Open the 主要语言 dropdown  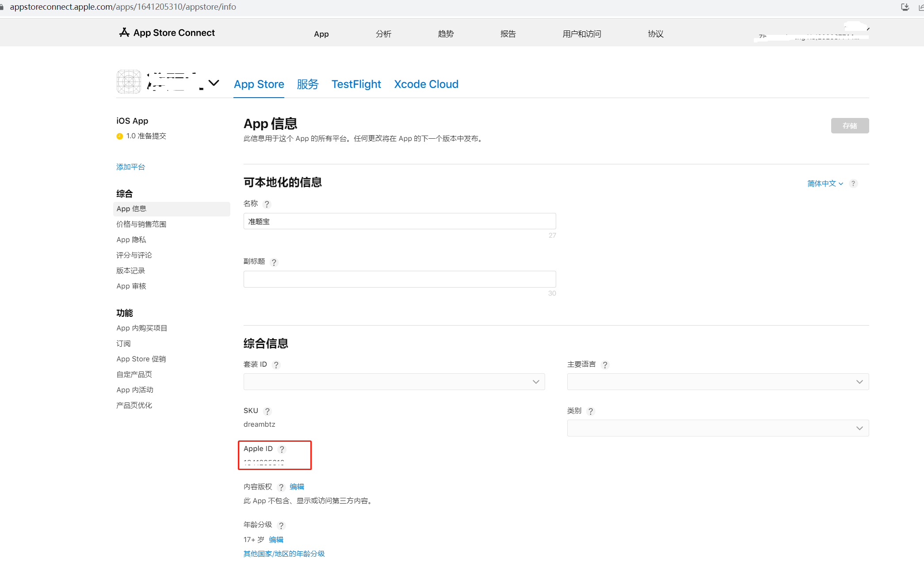(718, 382)
